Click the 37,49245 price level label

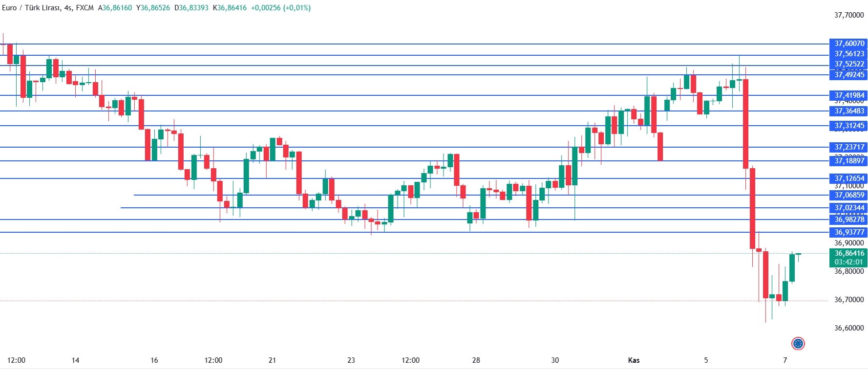[x=849, y=75]
